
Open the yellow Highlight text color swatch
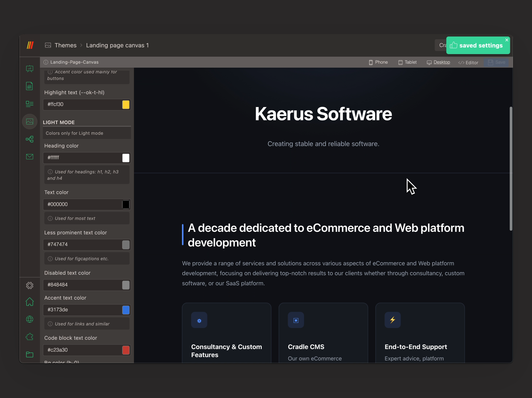[x=126, y=105]
